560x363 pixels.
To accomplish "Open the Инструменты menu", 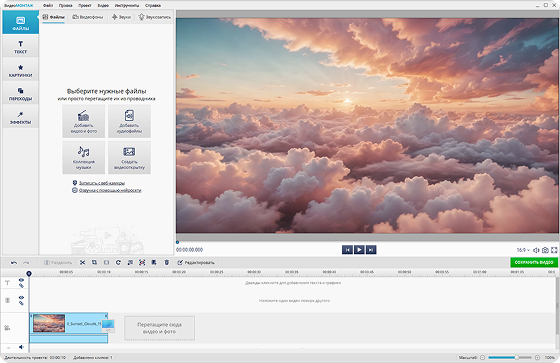I will [x=127, y=5].
